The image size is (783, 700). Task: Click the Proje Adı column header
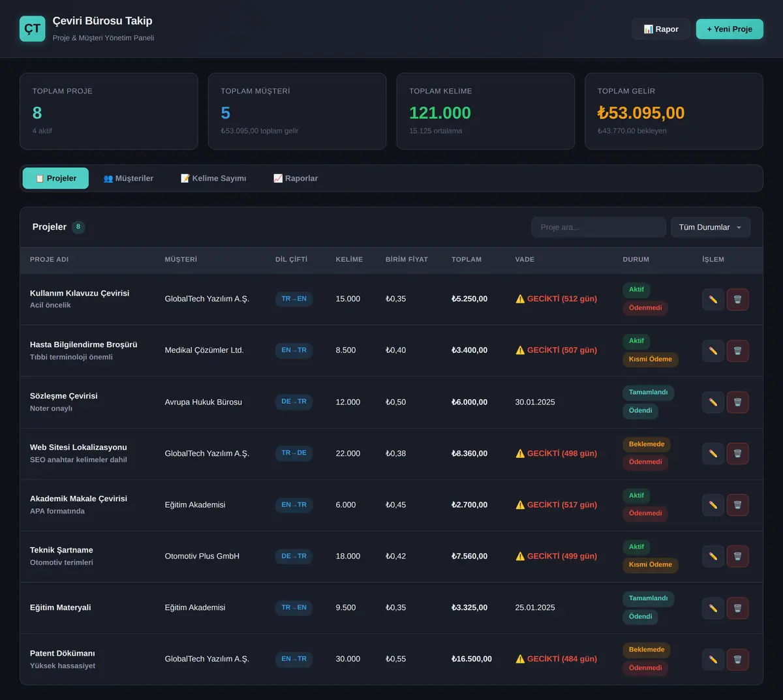tap(49, 260)
